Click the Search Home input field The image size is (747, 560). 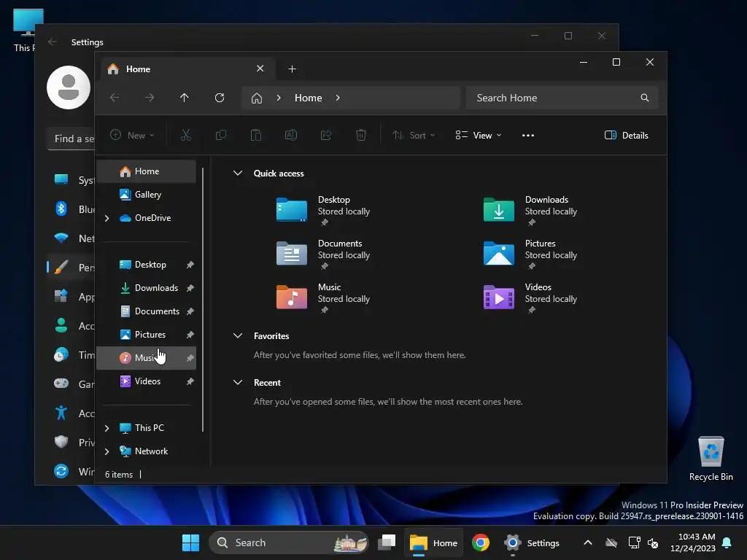562,98
